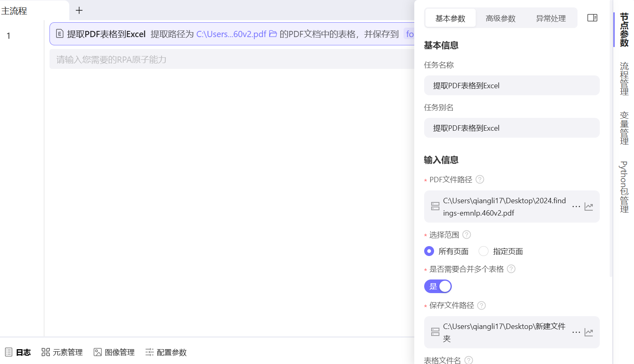
Task: Click the folder icon beside the PDF path
Action: [x=273, y=34]
